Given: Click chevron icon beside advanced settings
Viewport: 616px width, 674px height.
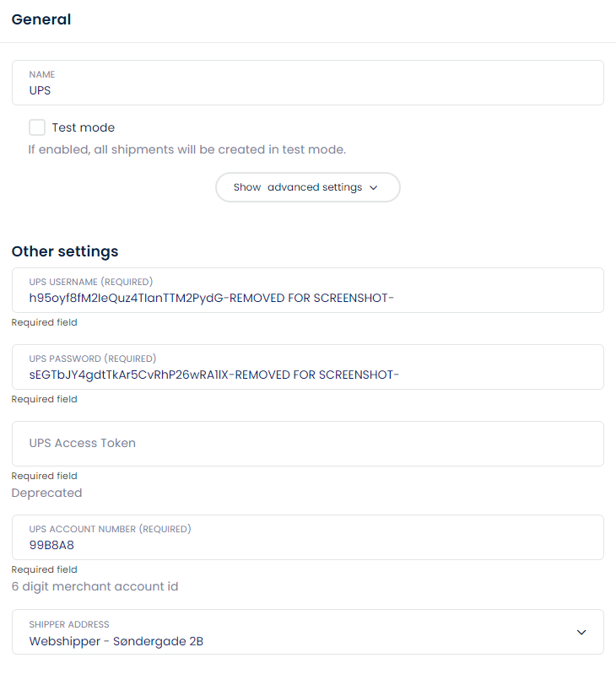Looking at the screenshot, I should tap(374, 188).
